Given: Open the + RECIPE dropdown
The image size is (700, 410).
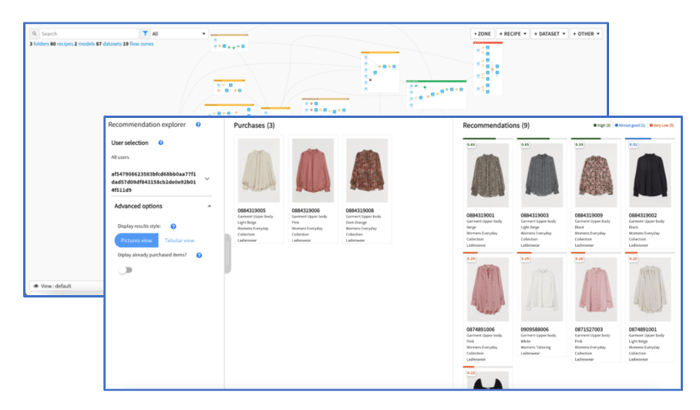Looking at the screenshot, I should (512, 33).
